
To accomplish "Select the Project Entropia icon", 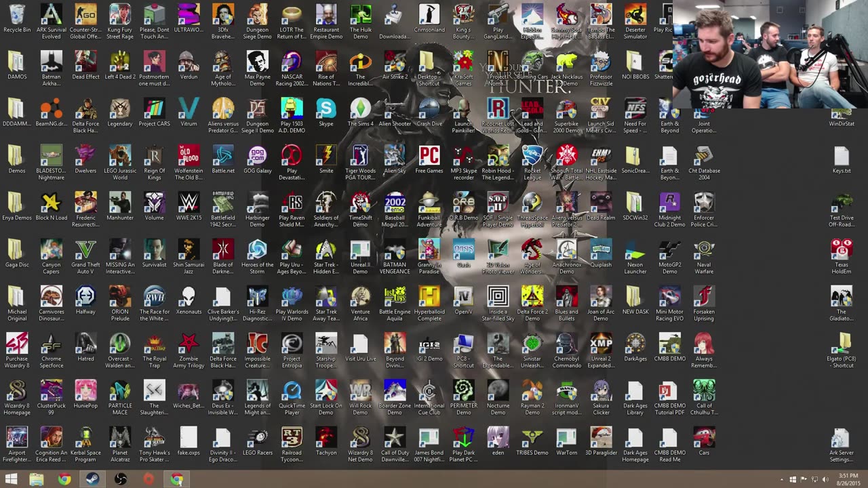I will [292, 350].
